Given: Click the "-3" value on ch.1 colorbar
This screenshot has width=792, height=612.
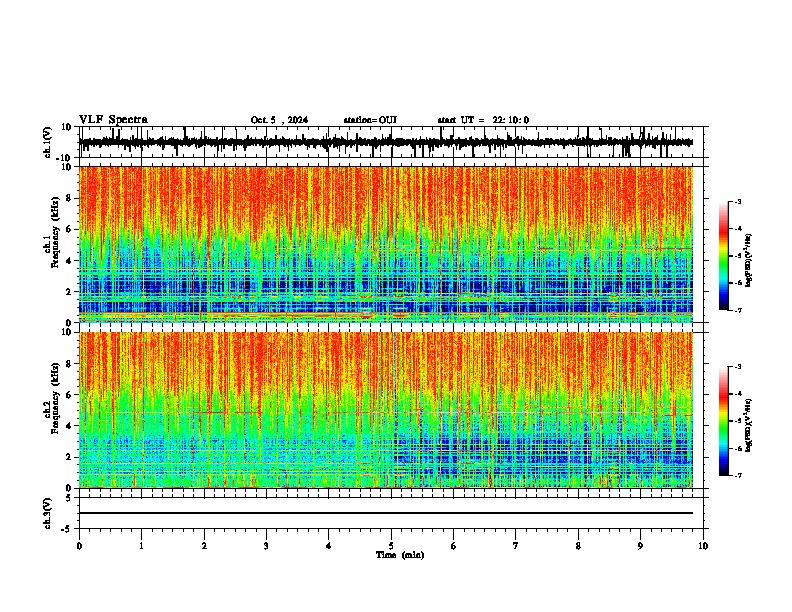Looking at the screenshot, I should click(737, 201).
